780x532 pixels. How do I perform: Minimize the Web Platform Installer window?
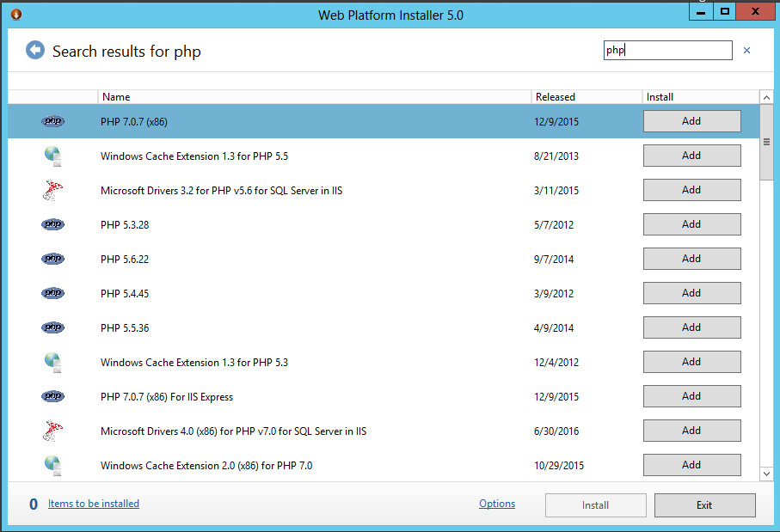[x=701, y=11]
